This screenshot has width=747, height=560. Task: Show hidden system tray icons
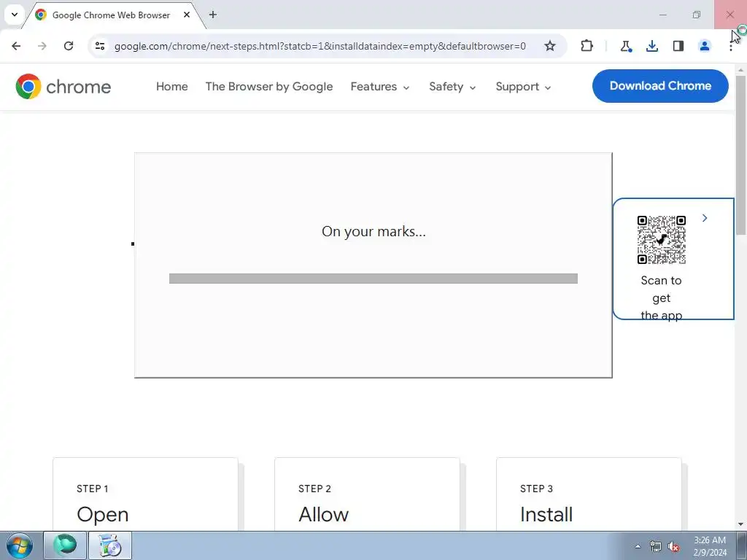[638, 546]
